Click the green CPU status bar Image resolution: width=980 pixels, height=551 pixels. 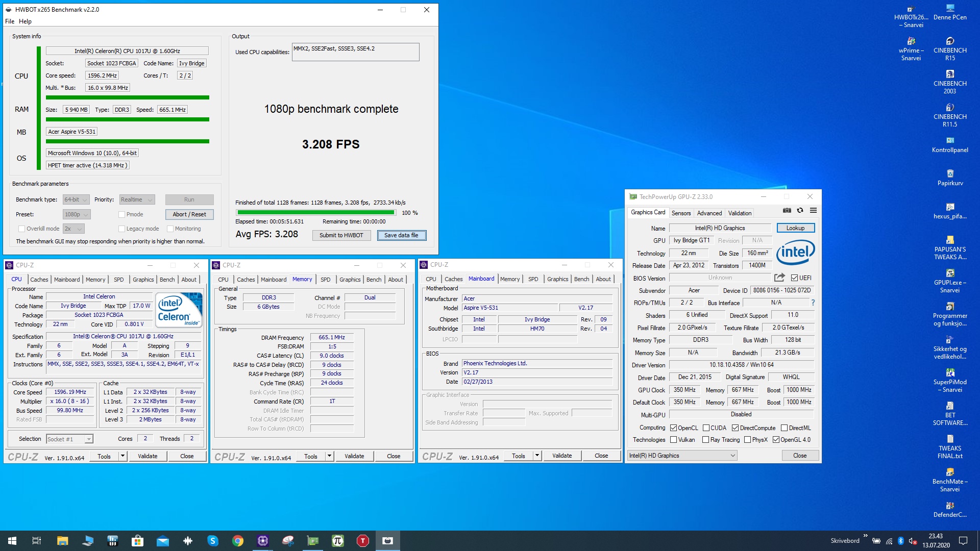coord(128,97)
